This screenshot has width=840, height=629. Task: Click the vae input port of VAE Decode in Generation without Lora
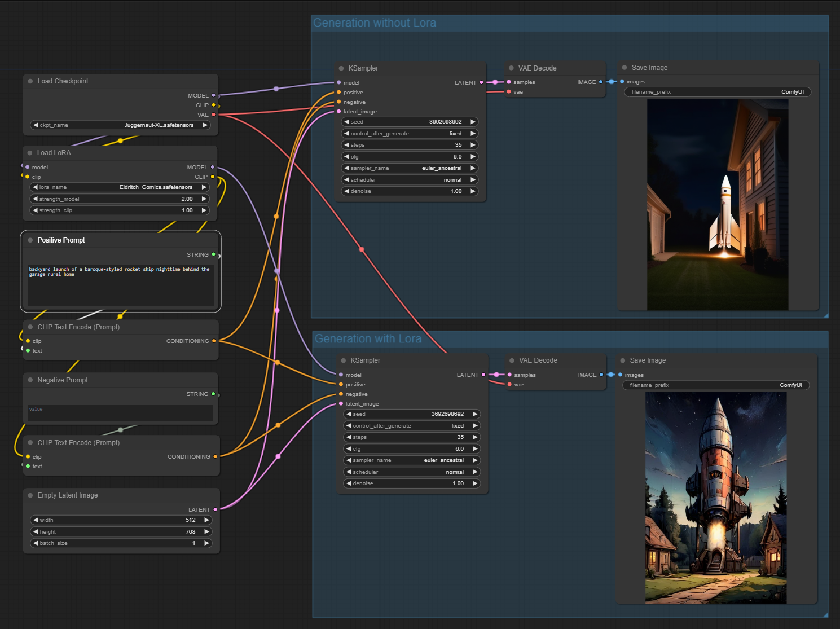509,91
